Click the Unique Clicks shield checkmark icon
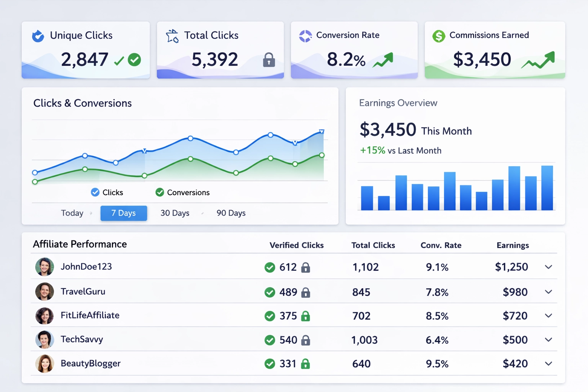The image size is (588, 392). click(x=38, y=36)
